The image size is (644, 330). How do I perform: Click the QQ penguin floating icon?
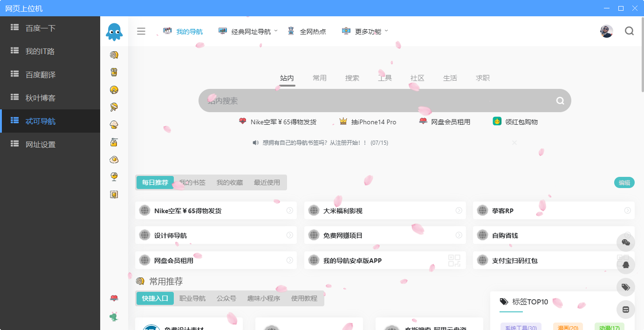pos(625,265)
